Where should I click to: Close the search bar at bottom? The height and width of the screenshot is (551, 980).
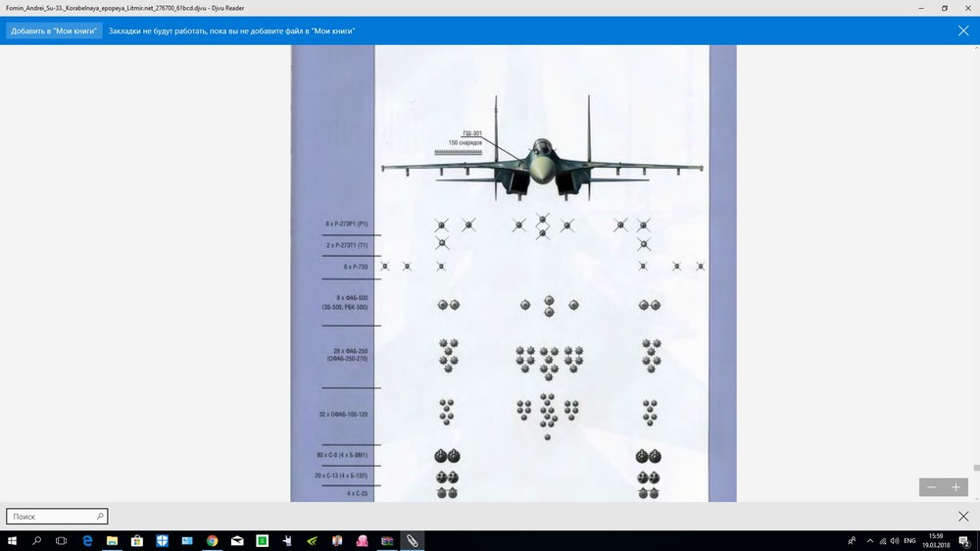click(x=963, y=516)
